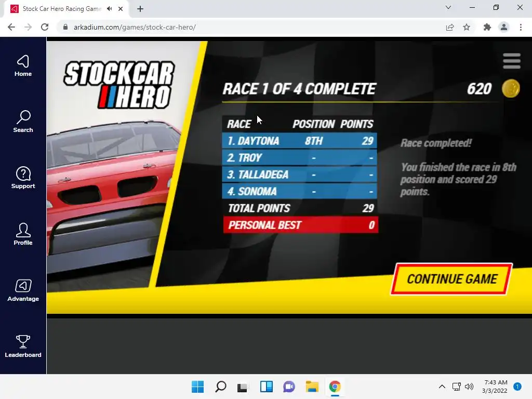Click the 'Race completed!' message

(436, 143)
